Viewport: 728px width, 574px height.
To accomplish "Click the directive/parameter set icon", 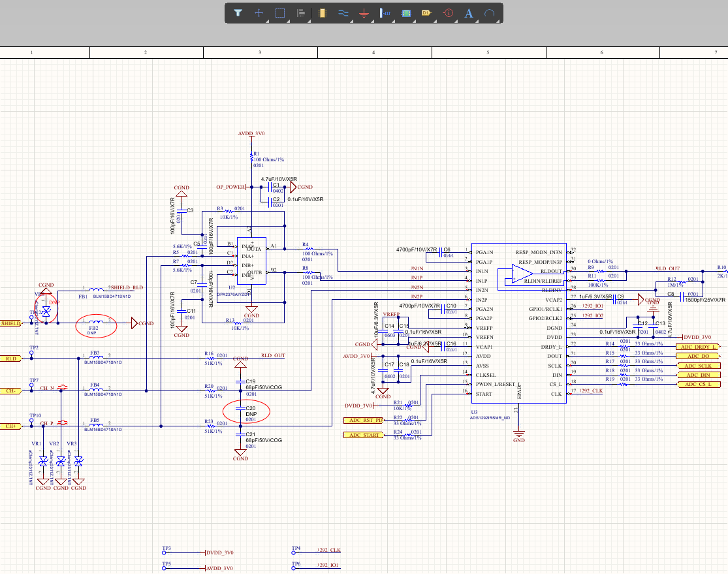I will [448, 12].
